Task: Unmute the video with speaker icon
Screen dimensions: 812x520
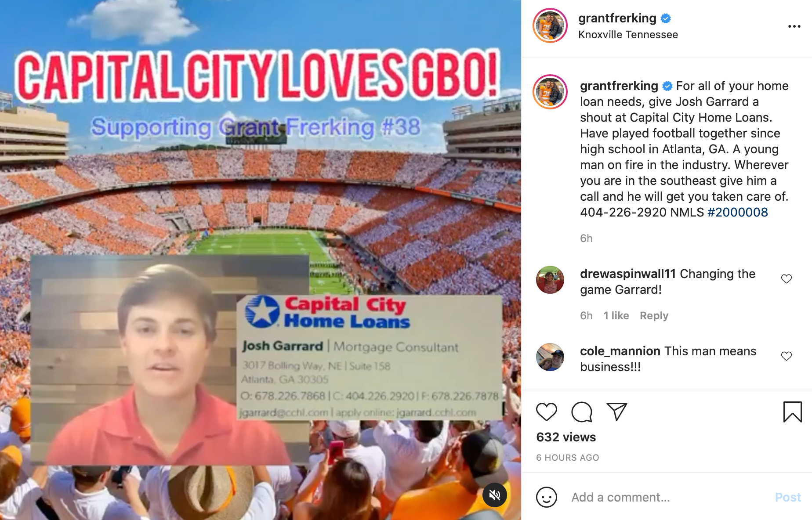Action: [495, 495]
